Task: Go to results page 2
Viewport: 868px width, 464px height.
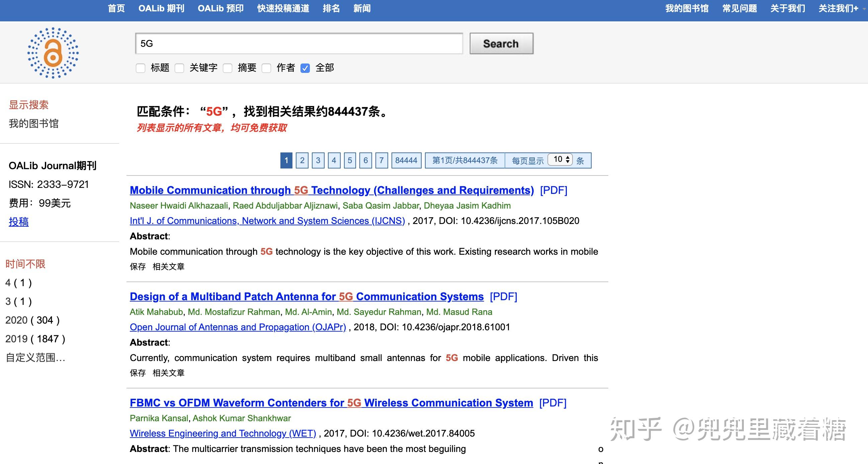Action: point(302,160)
